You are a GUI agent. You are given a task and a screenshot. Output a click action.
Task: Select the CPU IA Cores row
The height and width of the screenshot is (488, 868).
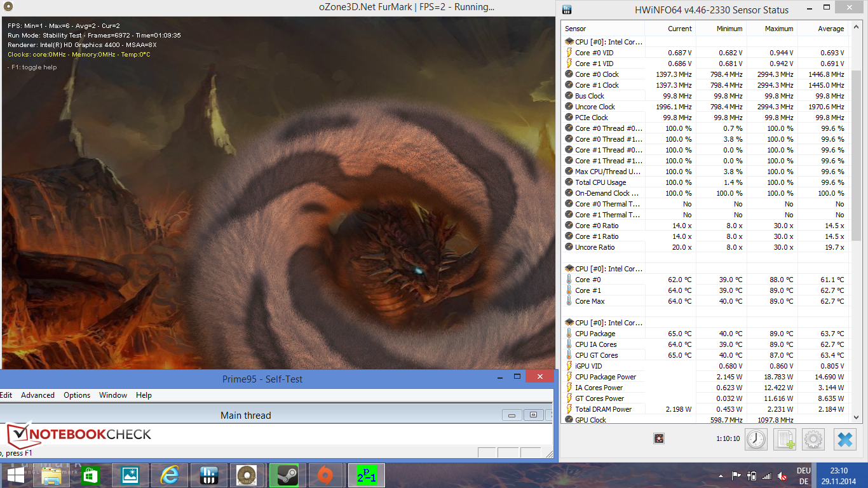705,344
